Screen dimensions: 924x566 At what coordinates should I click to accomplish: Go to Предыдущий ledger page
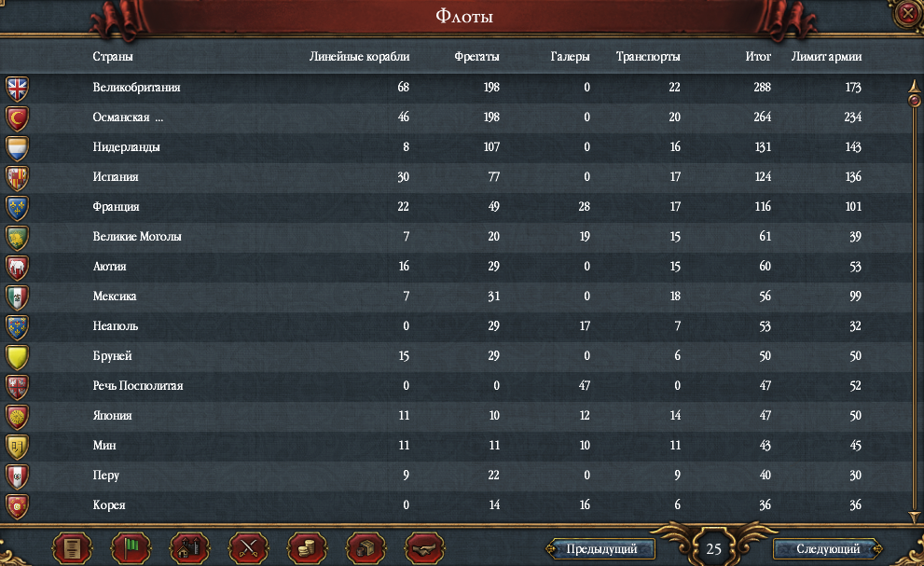(601, 549)
